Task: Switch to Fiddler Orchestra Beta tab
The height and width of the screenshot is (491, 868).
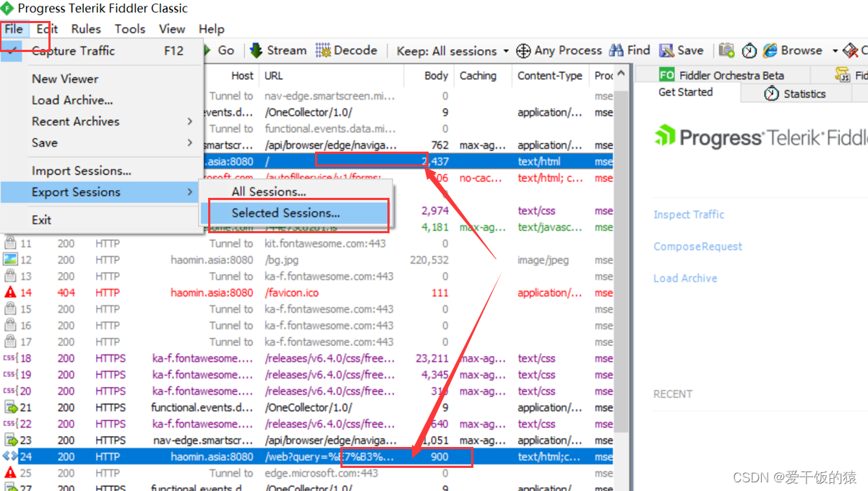Action: pyautogui.click(x=721, y=75)
